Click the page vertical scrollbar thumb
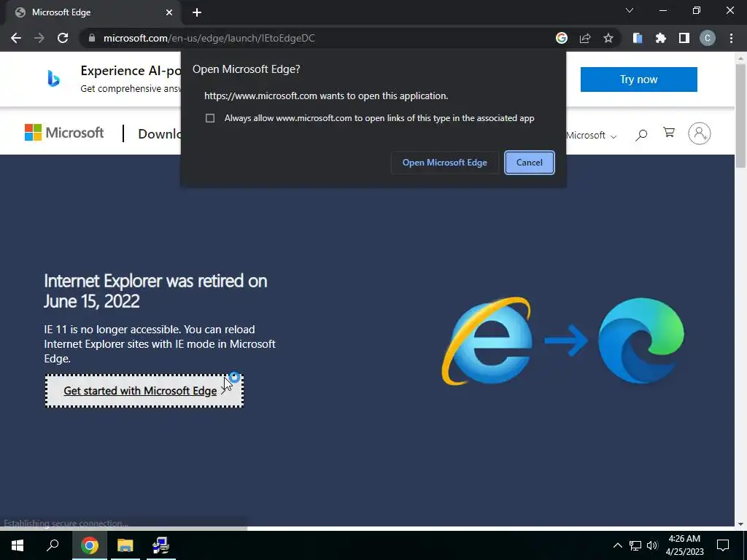The height and width of the screenshot is (560, 747). pyautogui.click(x=740, y=114)
